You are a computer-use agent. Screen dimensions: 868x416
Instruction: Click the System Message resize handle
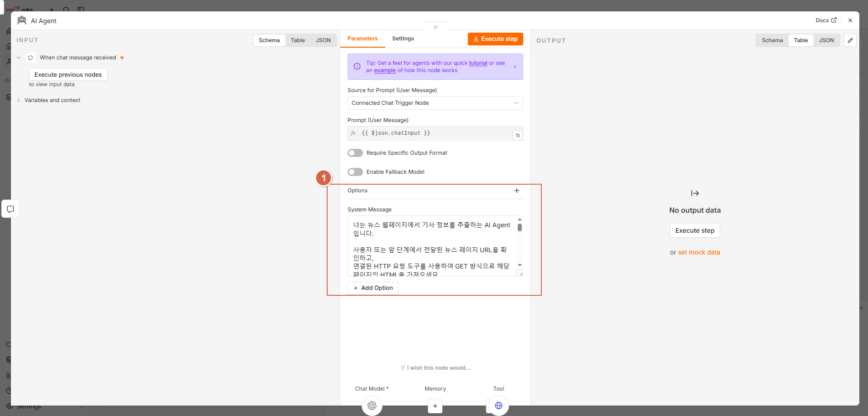point(520,274)
